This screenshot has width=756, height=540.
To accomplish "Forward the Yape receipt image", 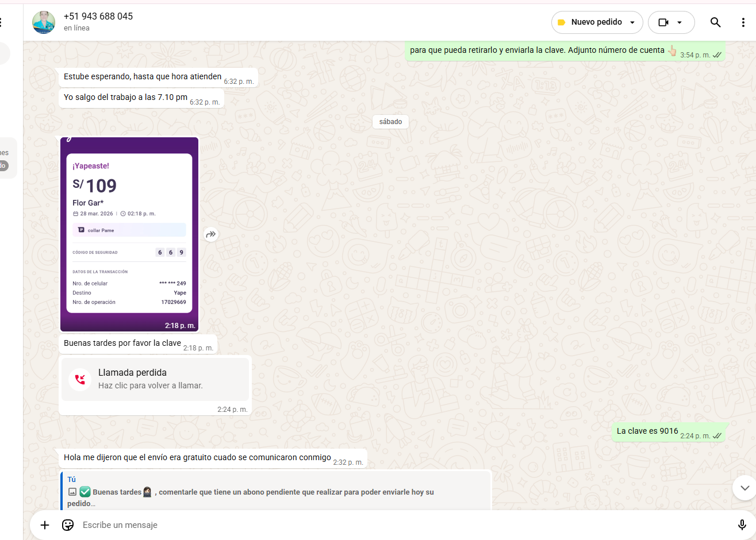I will pyautogui.click(x=211, y=234).
